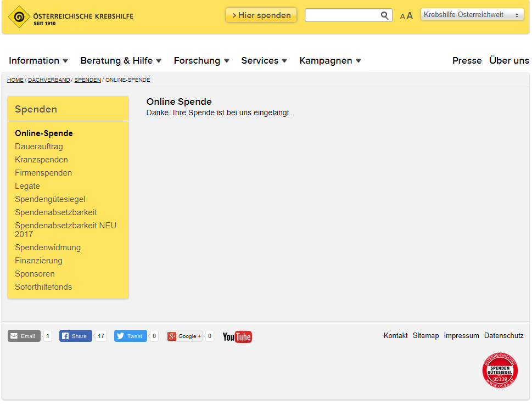Click the Spendengütesiegel red seal badge

click(500, 370)
